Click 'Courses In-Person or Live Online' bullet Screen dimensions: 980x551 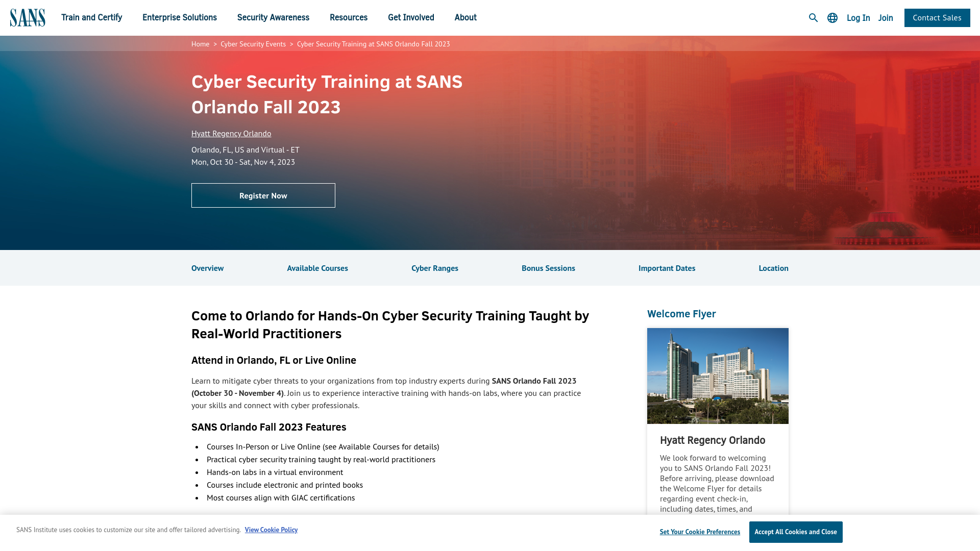coord(323,446)
